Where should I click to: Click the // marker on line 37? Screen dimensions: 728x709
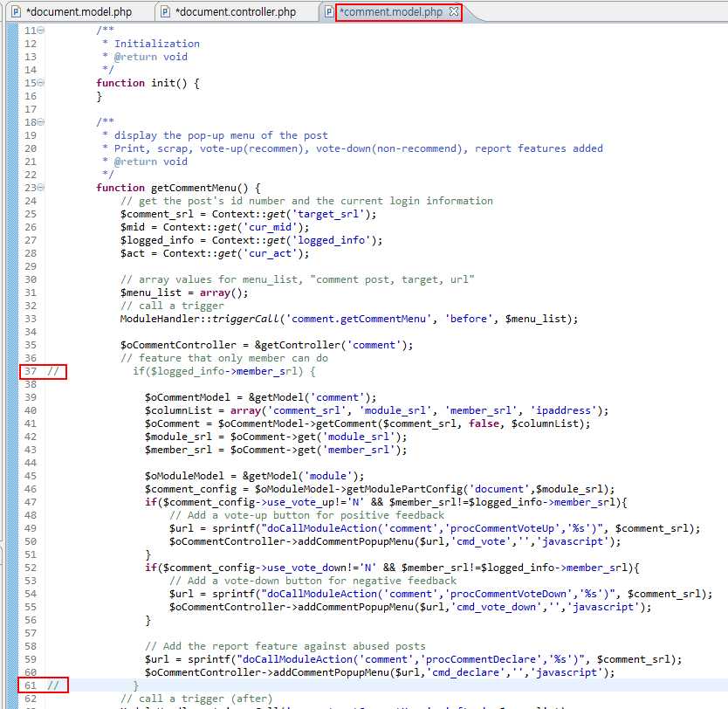[52, 371]
